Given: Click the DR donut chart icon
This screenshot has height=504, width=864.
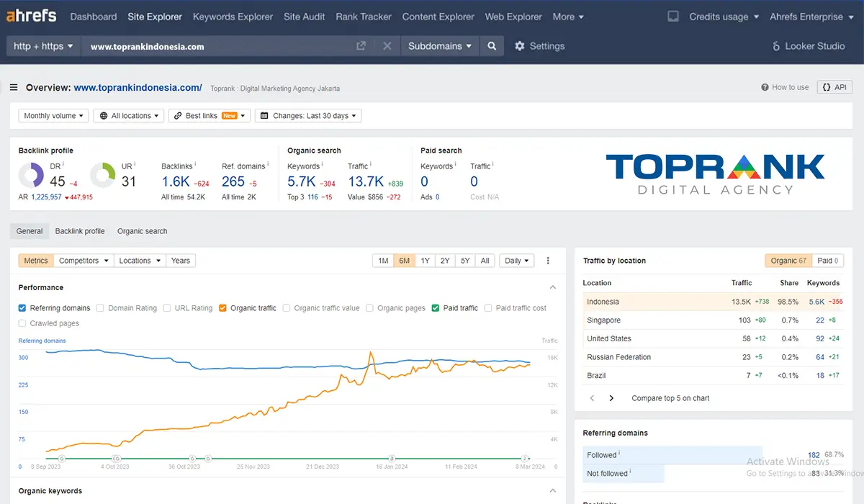Looking at the screenshot, I should [32, 176].
